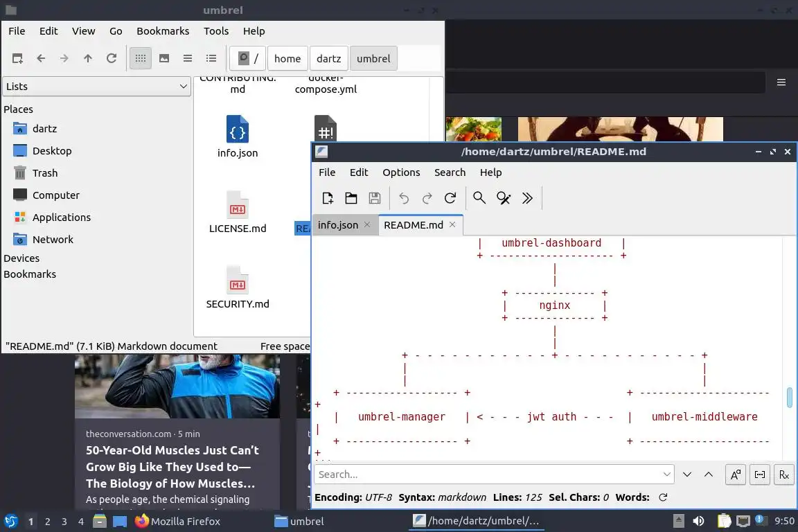Screen dimensions: 798x532
Task: Create new document in text editor
Action: [328, 198]
